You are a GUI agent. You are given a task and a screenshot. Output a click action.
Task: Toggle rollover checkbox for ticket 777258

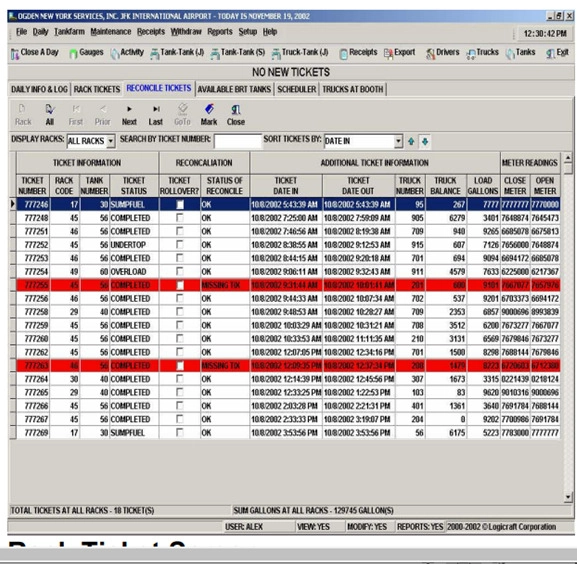180,312
